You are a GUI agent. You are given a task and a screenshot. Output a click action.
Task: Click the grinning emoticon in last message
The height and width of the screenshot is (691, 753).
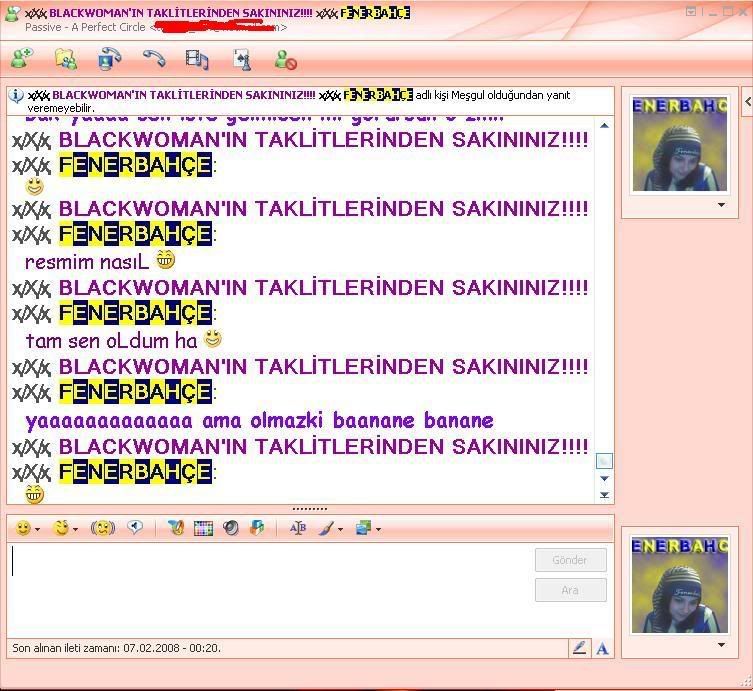[35, 494]
